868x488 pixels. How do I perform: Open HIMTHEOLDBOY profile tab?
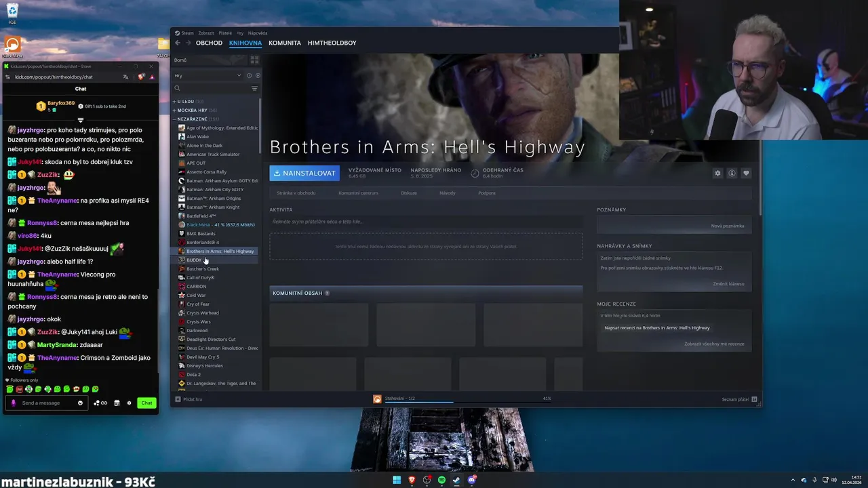tap(332, 43)
